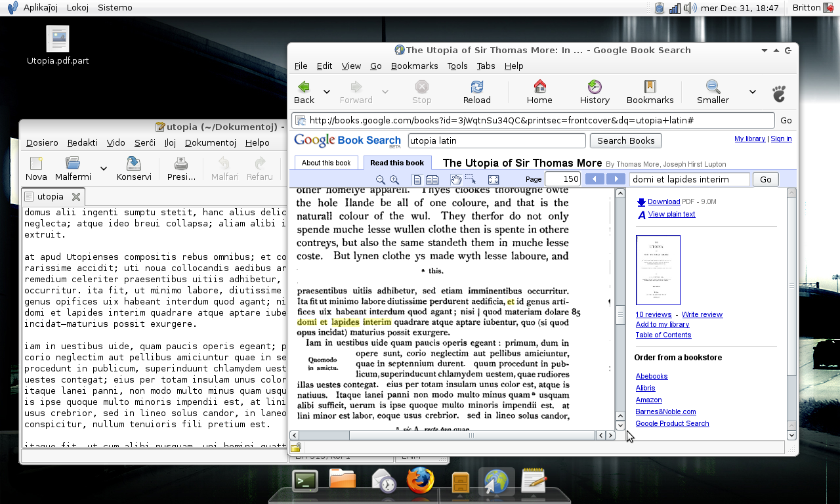Open the Aplikaĵoj panel menu
Image resolution: width=840 pixels, height=504 pixels.
pyautogui.click(x=42, y=8)
